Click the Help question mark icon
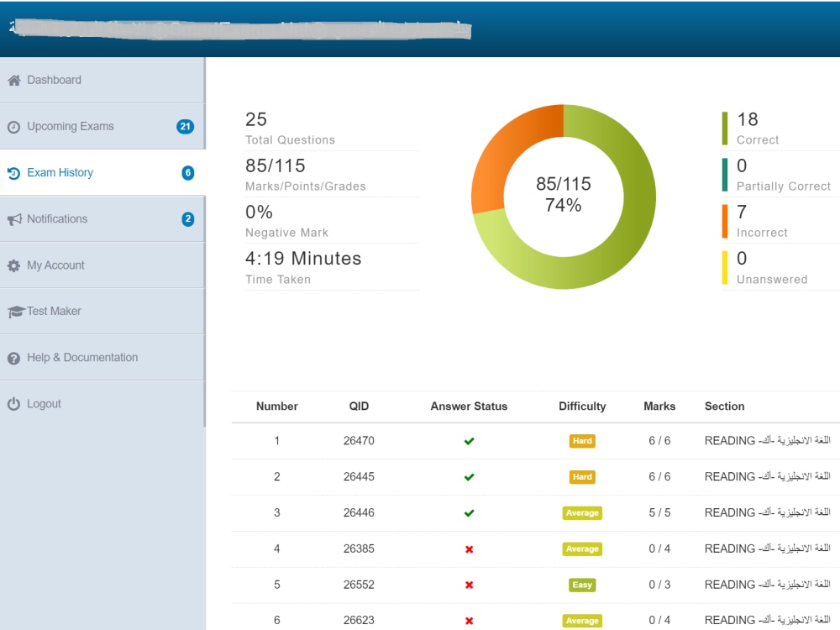The height and width of the screenshot is (630, 840). click(x=14, y=359)
